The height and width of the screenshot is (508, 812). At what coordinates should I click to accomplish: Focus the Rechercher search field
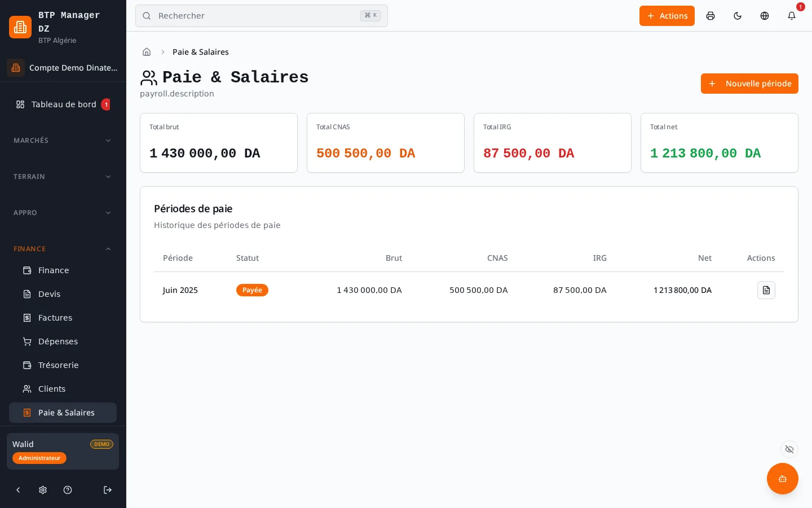click(x=262, y=16)
